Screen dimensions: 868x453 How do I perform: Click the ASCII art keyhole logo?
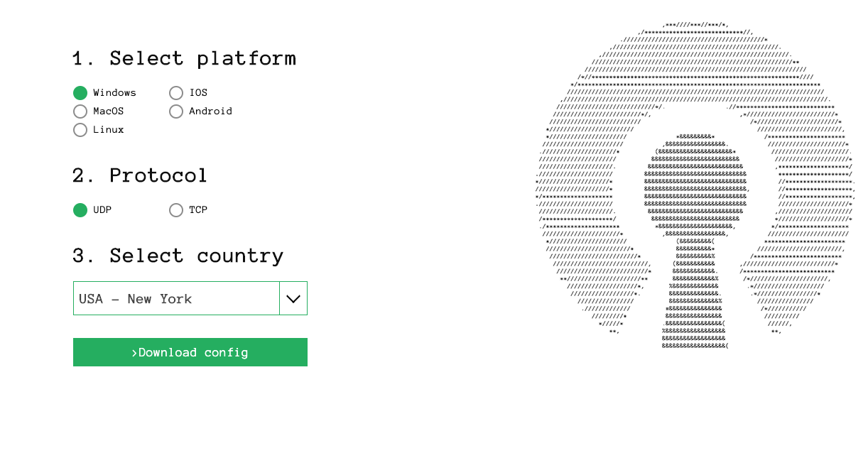[695, 186]
